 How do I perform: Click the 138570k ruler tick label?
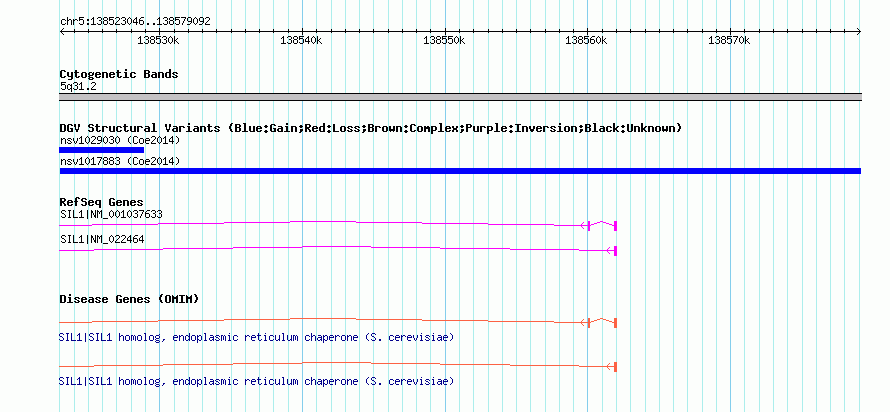point(729,41)
